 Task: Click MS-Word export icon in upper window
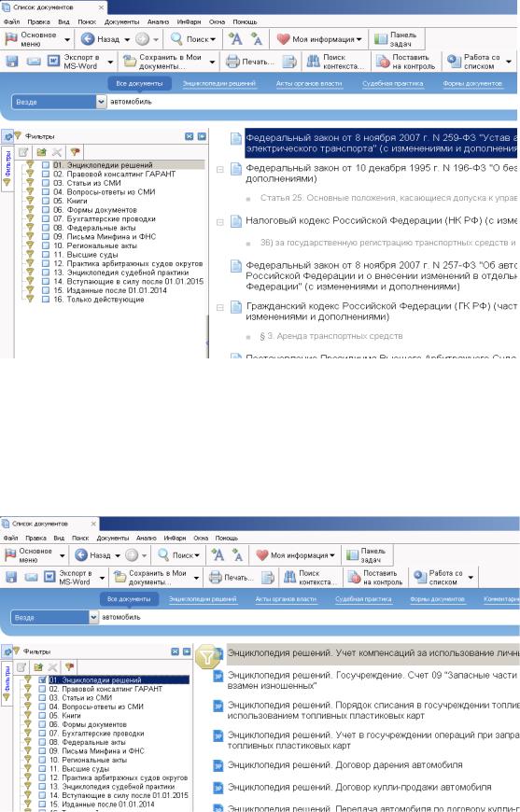point(53,61)
